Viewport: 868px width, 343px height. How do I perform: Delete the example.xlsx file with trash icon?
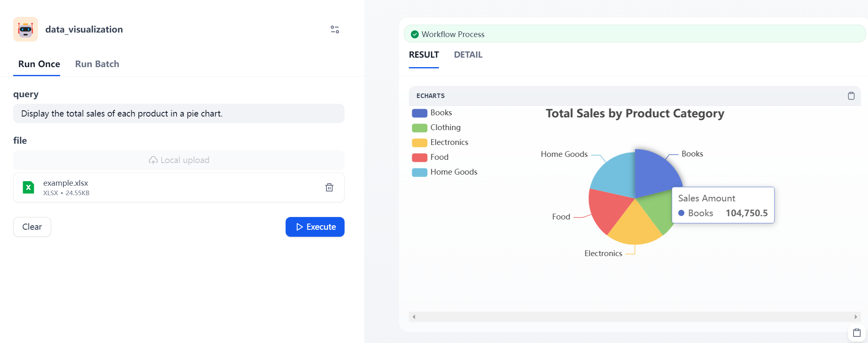click(329, 187)
